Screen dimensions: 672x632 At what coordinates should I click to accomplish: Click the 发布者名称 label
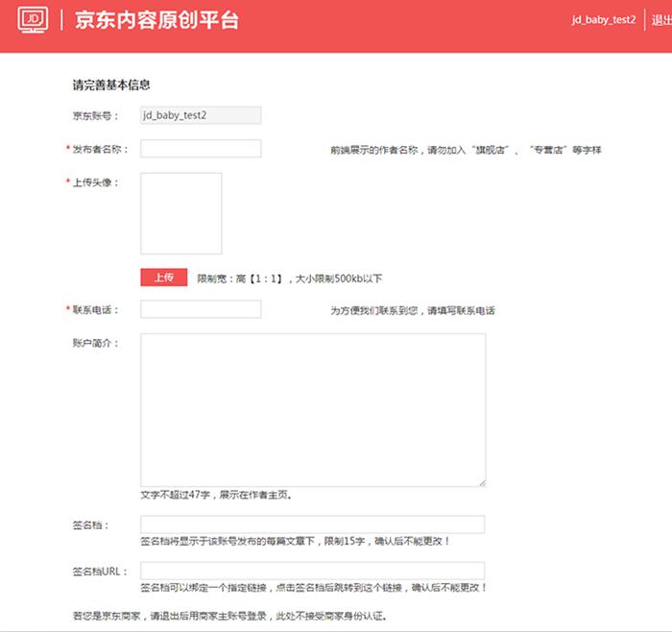pos(100,149)
